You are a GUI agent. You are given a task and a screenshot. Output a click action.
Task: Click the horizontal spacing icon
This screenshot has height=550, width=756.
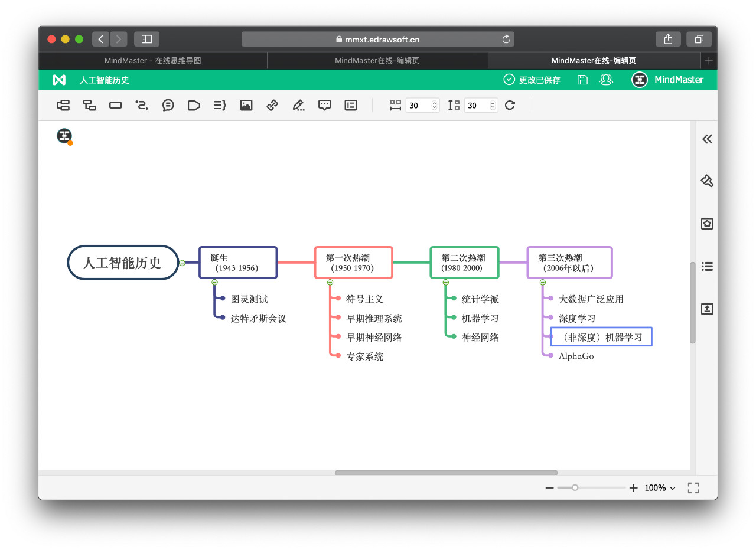tap(395, 105)
